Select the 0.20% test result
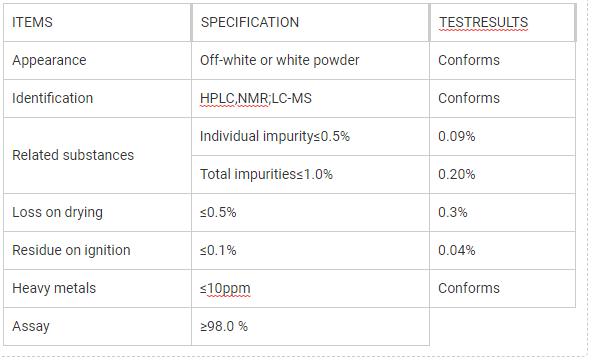592x361 pixels. pos(456,174)
